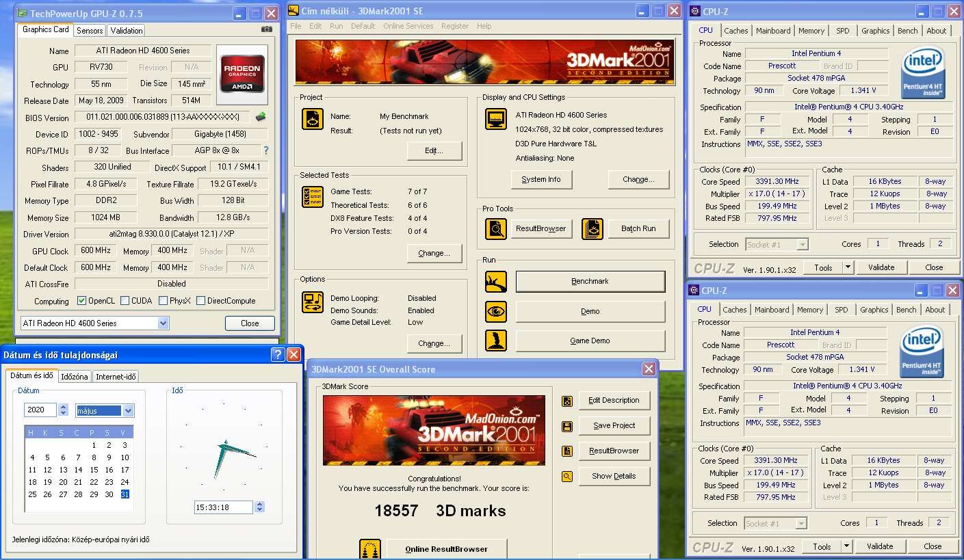This screenshot has width=964, height=560.
Task: Click the year 2020 spinner arrows
Action: click(x=64, y=410)
